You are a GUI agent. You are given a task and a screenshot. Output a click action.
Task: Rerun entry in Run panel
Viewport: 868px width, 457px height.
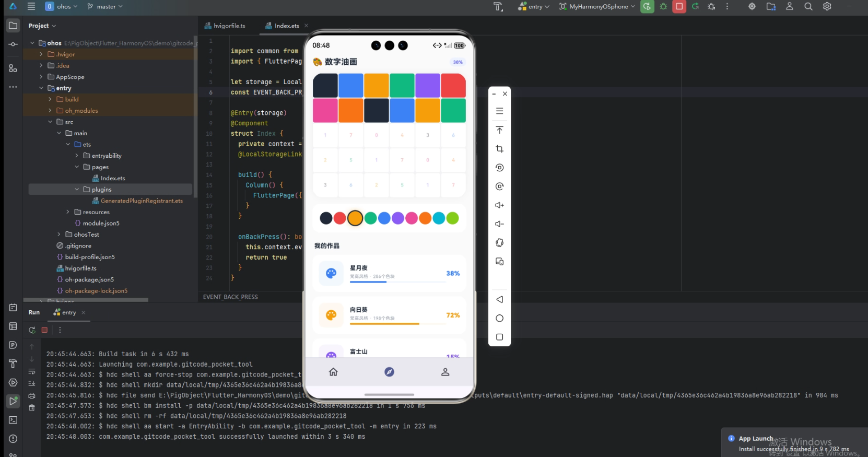[32, 330]
